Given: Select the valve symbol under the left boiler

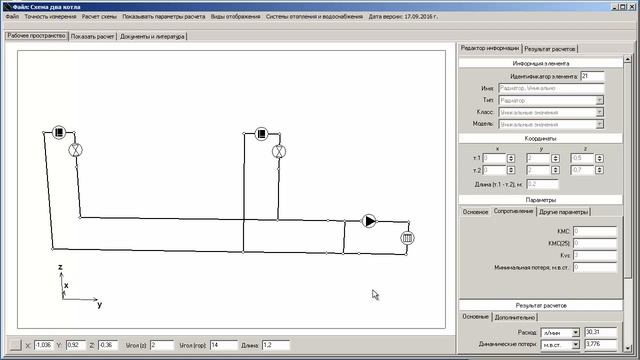Looking at the screenshot, I should tap(76, 150).
